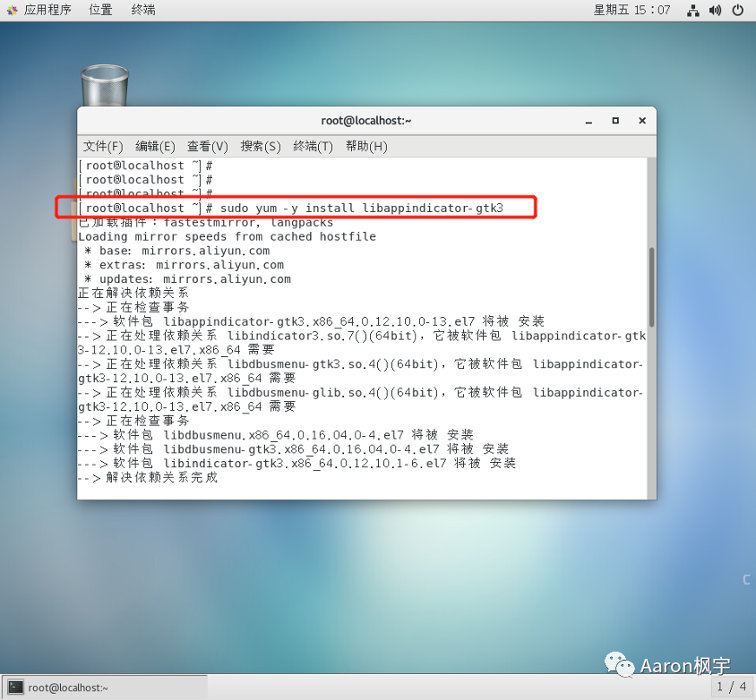Close the root@localhost terminal window
Image resolution: width=756 pixels, height=700 pixels.
pyautogui.click(x=642, y=121)
